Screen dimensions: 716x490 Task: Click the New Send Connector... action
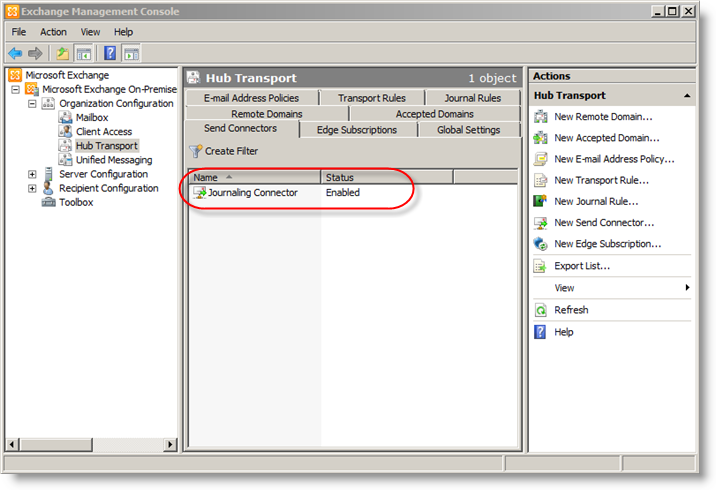point(604,223)
